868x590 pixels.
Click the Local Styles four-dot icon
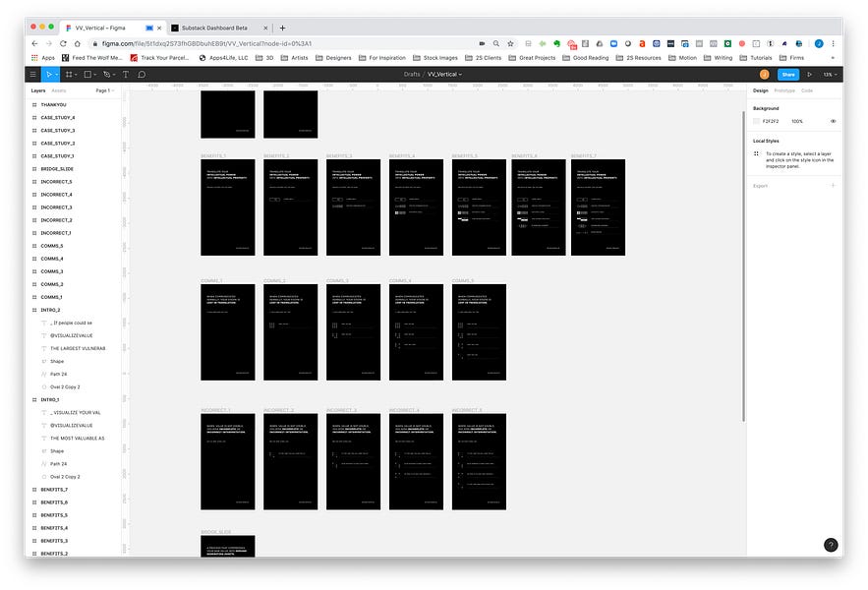pyautogui.click(x=758, y=153)
